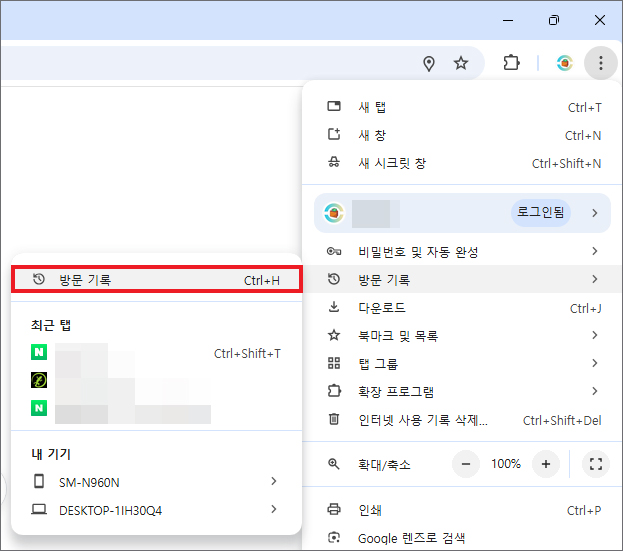Expand the SM-N960N device tabs

click(x=155, y=482)
